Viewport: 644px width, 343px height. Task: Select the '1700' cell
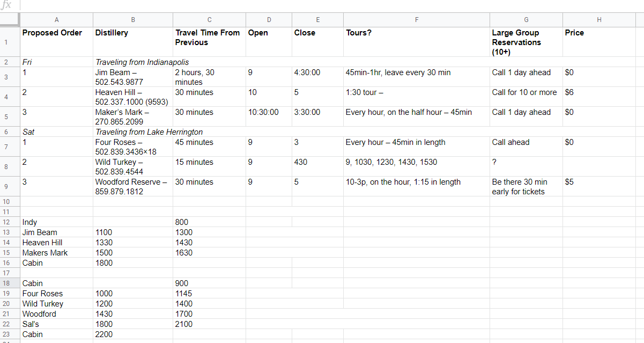(x=210, y=314)
